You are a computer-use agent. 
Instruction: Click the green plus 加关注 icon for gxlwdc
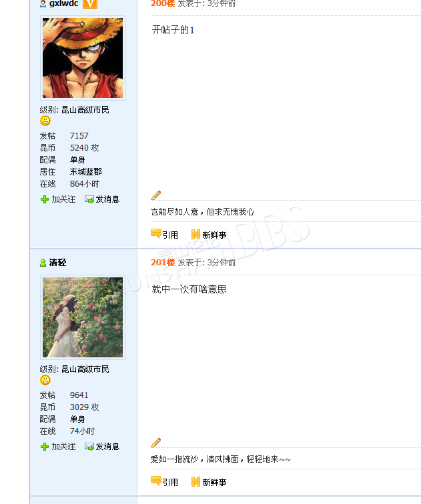[x=45, y=199]
